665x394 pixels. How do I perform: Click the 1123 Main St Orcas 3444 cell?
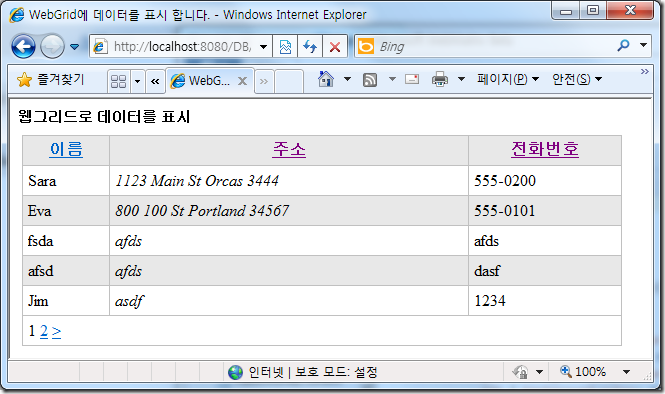point(289,181)
